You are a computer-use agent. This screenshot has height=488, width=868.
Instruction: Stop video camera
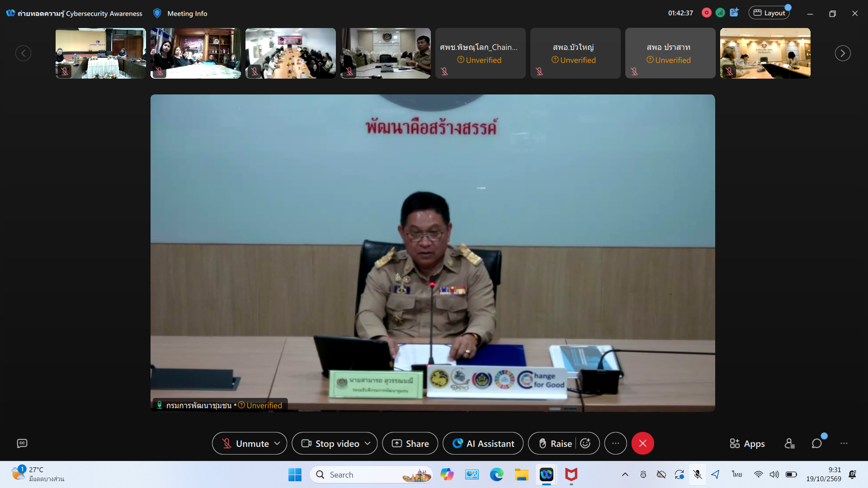point(330,444)
